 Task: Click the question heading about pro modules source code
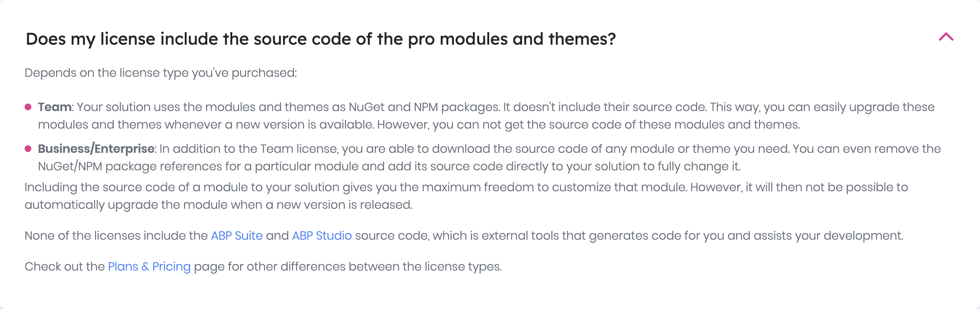pyautogui.click(x=320, y=39)
